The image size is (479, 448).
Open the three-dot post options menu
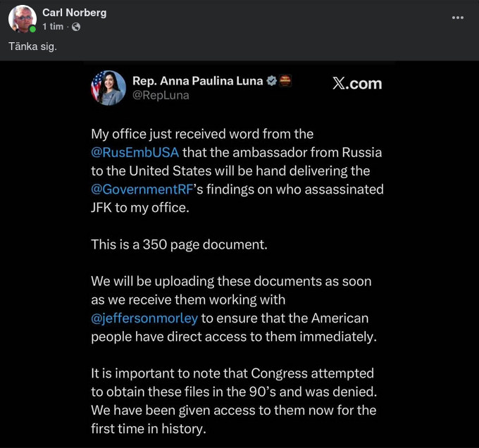point(458,18)
